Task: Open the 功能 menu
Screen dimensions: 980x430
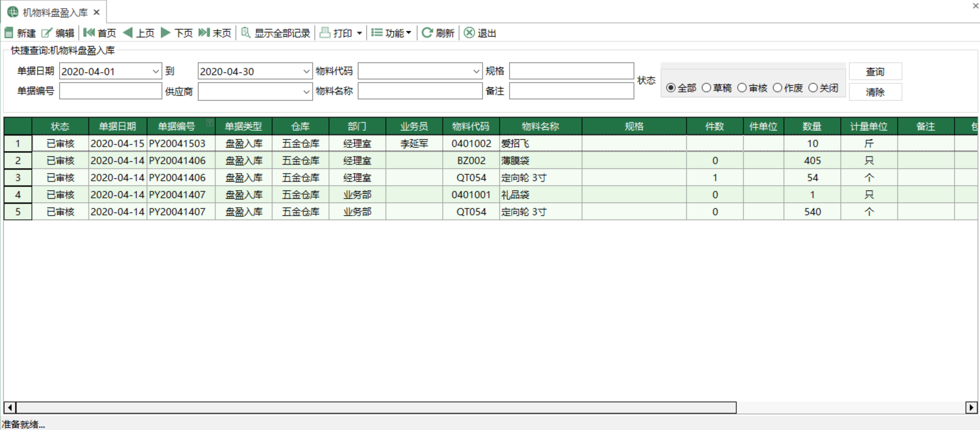Action: [x=391, y=33]
